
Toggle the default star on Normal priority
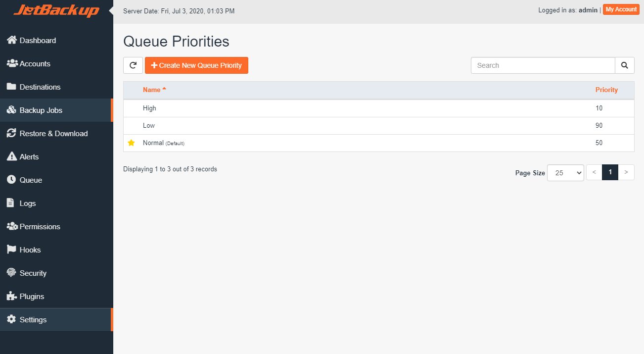[x=131, y=143]
